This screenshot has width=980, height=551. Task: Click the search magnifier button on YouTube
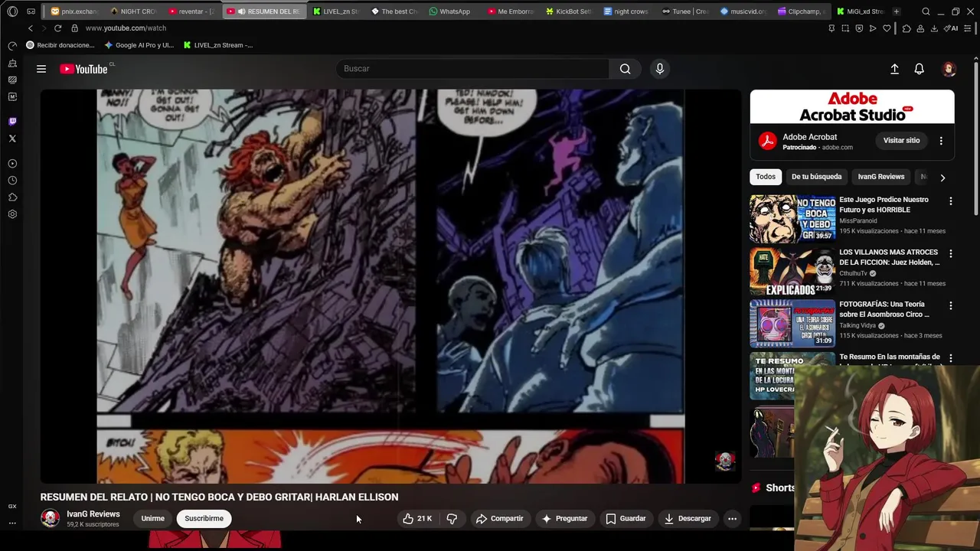point(626,69)
